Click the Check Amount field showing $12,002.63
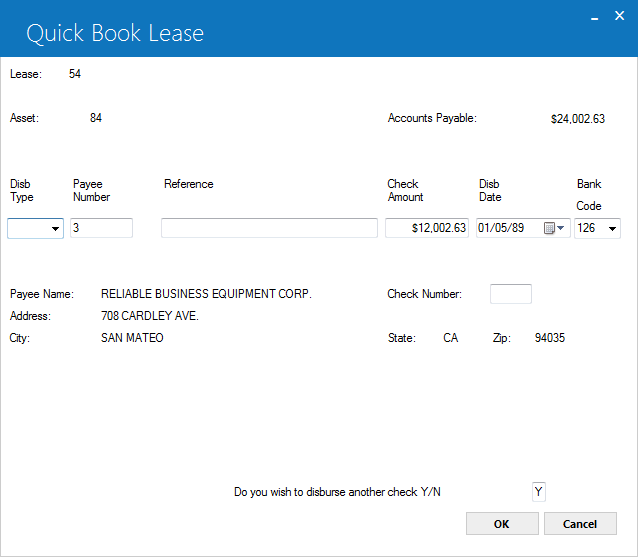Screen dimensions: 638x557 point(427,228)
